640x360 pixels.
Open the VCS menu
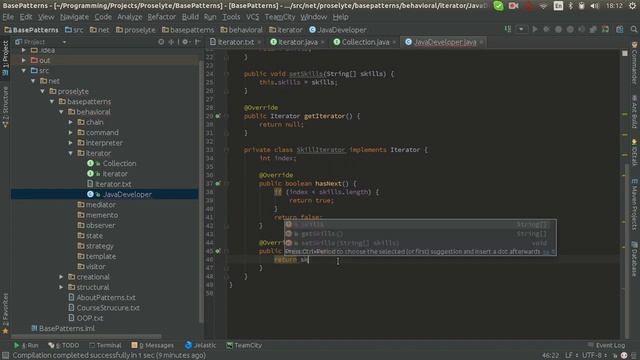[x=253, y=17]
